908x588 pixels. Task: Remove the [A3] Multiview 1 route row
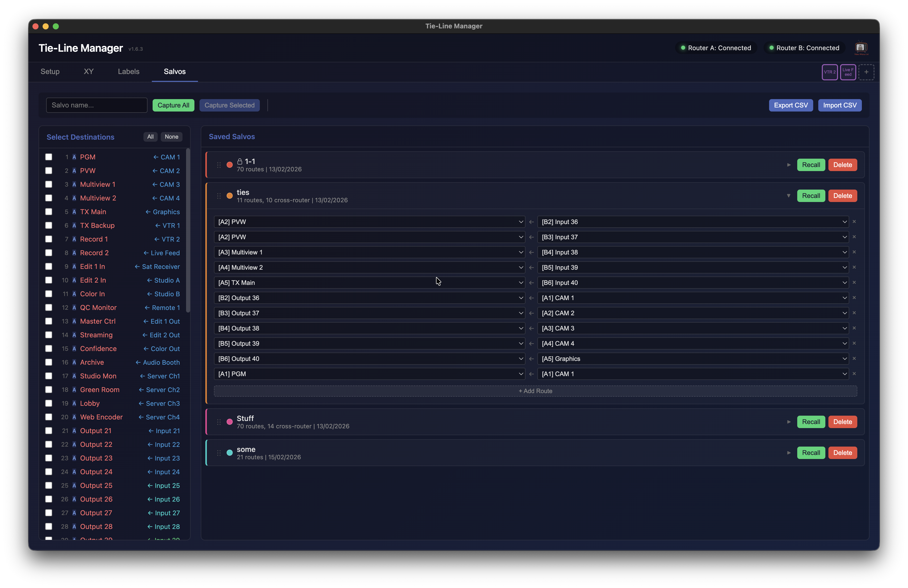pyautogui.click(x=854, y=252)
